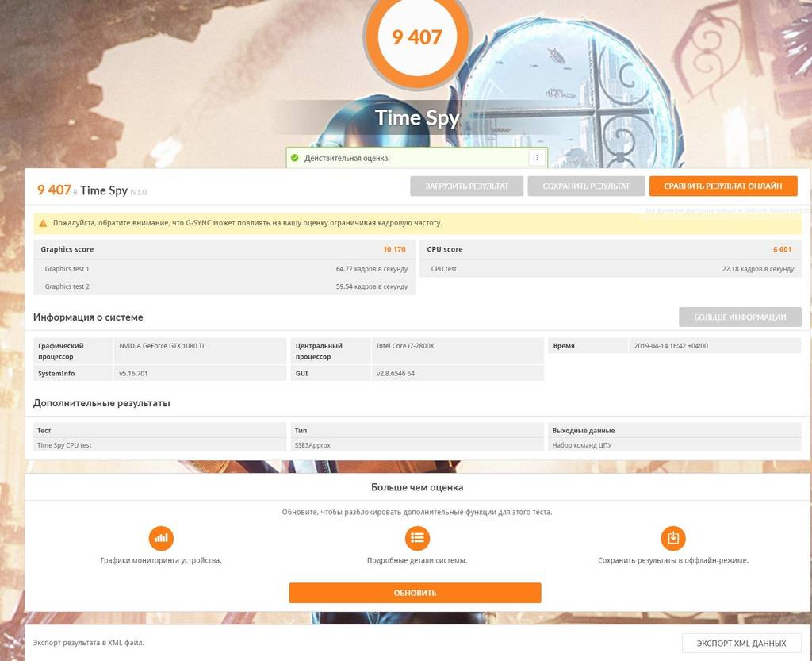Click the save results offline icon
812x661 pixels.
coord(672,538)
